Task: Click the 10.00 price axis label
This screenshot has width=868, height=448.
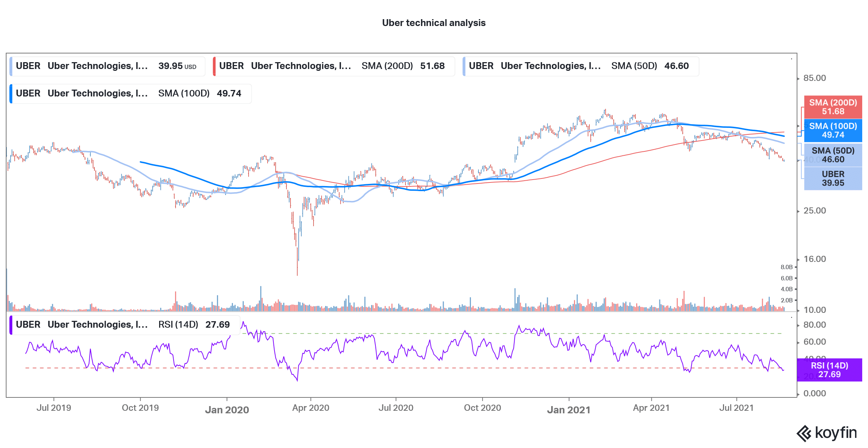Action: tap(814, 310)
